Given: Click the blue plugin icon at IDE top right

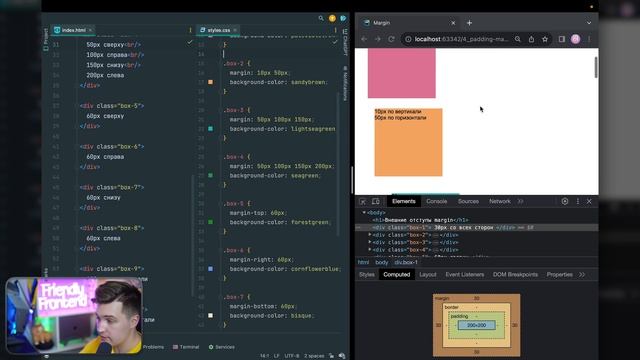Looking at the screenshot, I should 343,18.
